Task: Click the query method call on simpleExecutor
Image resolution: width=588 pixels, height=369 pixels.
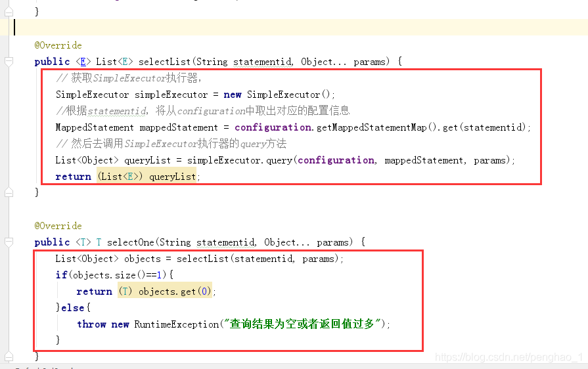Action: [279, 161]
